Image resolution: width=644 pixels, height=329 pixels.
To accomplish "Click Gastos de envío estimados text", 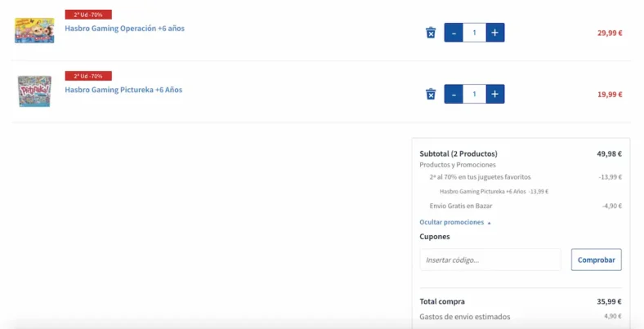I will (x=464, y=317).
